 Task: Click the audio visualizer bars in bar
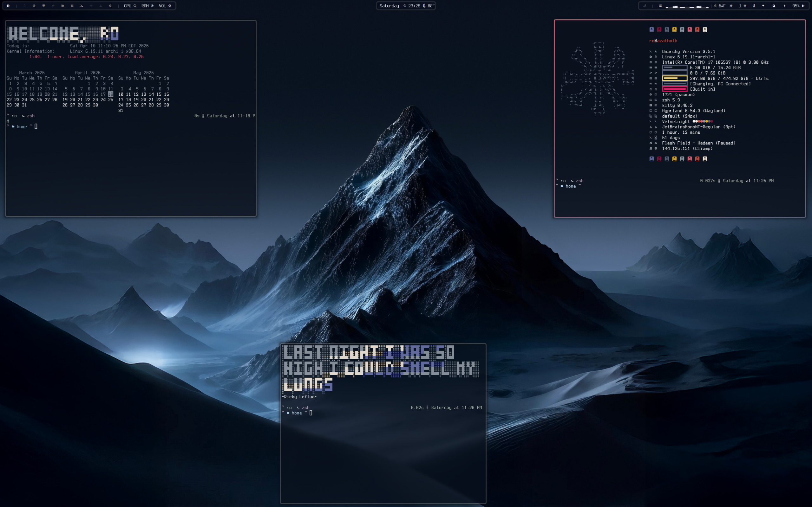(687, 7)
